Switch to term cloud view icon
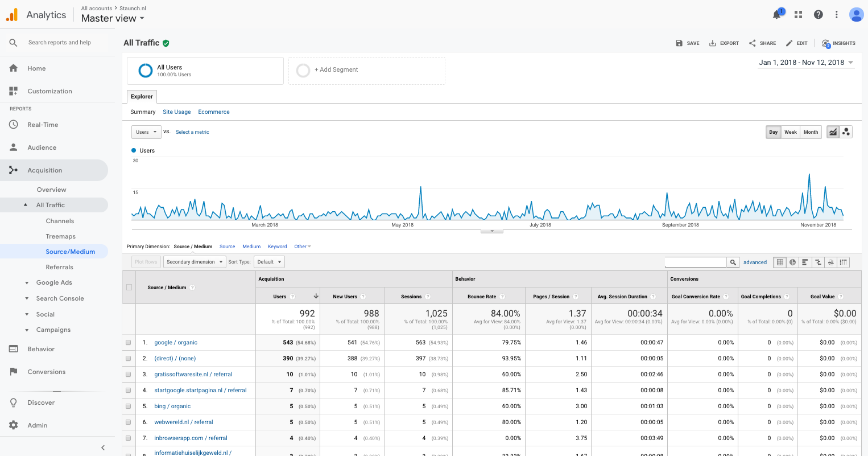 point(831,262)
